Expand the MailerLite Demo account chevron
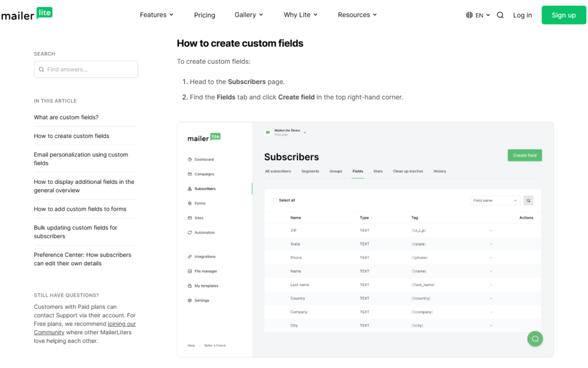Image resolution: width=588 pixels, height=368 pixels. click(305, 133)
